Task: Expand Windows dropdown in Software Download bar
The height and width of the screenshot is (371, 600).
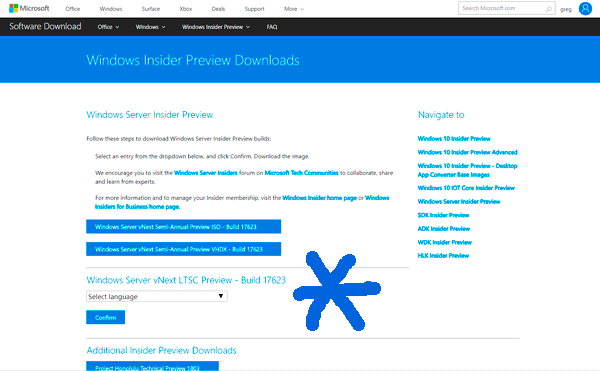Action: tap(150, 27)
